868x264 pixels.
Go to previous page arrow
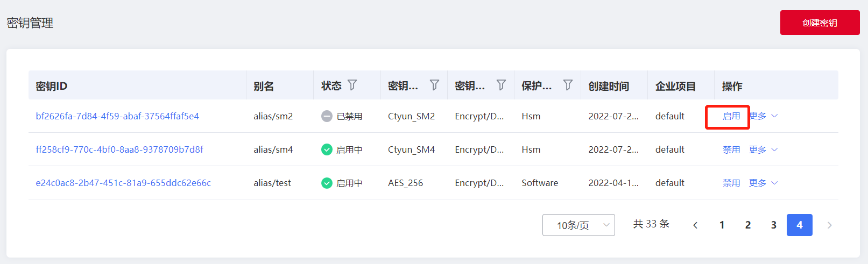click(x=695, y=225)
